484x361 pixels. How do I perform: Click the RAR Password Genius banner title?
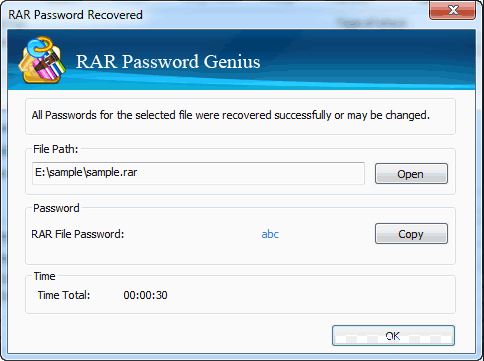[x=168, y=62]
